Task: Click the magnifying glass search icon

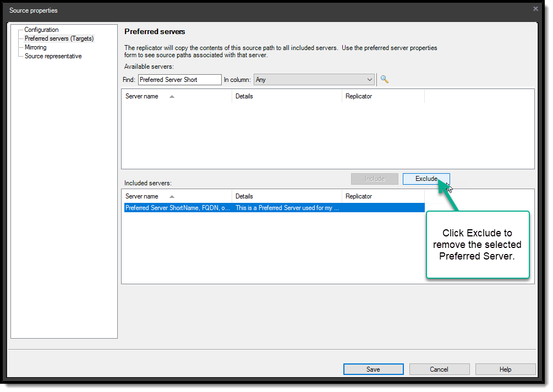Action: [x=384, y=79]
